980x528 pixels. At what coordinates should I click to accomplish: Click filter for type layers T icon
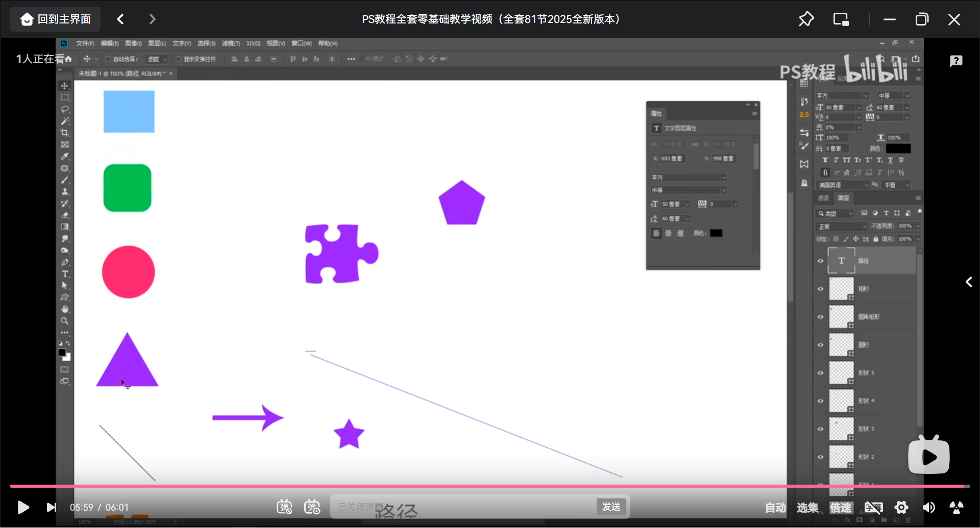point(886,213)
